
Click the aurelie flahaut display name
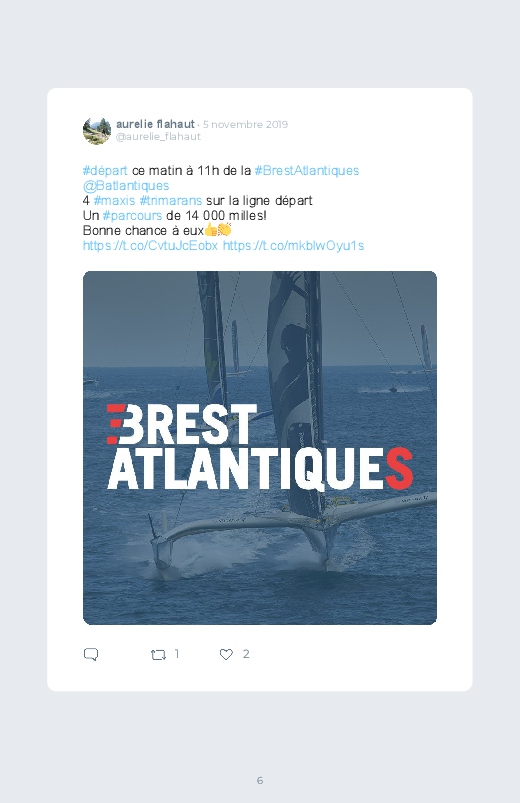point(155,124)
